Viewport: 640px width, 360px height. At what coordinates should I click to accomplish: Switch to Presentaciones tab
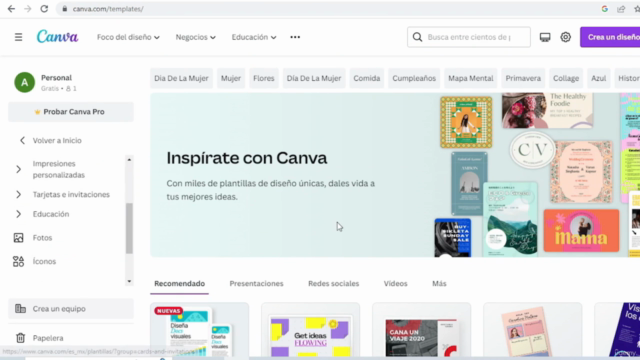pyautogui.click(x=256, y=284)
